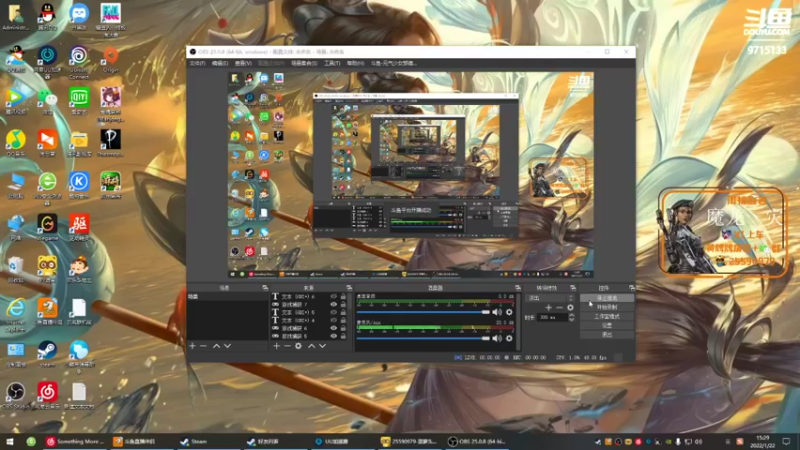The width and height of the screenshot is (800, 450).
Task: Open the 帮助(H) menu in OBS
Action: coord(356,63)
